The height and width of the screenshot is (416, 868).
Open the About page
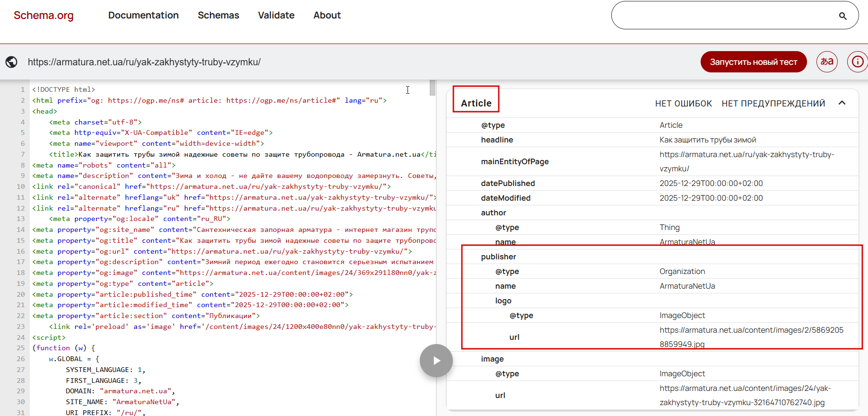[x=327, y=15]
